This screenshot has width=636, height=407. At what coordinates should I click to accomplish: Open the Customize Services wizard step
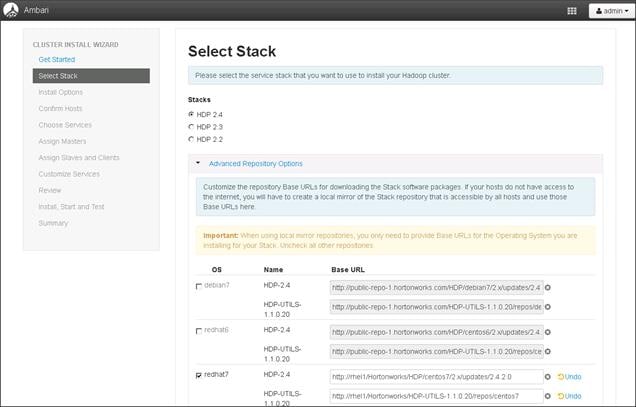[x=69, y=174]
